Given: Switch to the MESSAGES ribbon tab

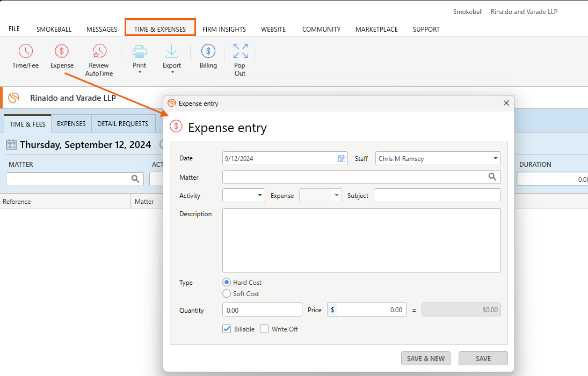Looking at the screenshot, I should pos(102,29).
